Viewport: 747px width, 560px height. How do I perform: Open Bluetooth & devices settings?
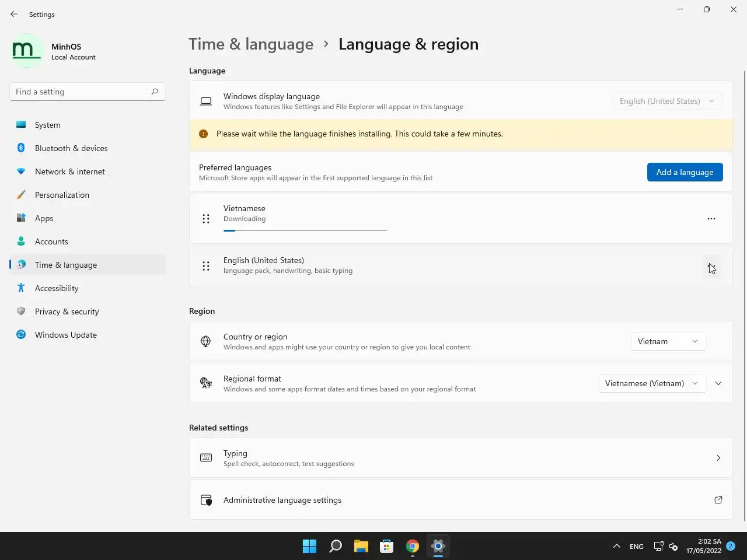[88, 148]
